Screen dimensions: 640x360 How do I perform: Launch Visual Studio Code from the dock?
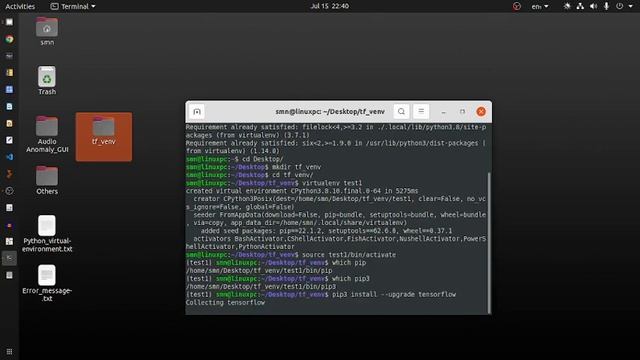pyautogui.click(x=9, y=157)
